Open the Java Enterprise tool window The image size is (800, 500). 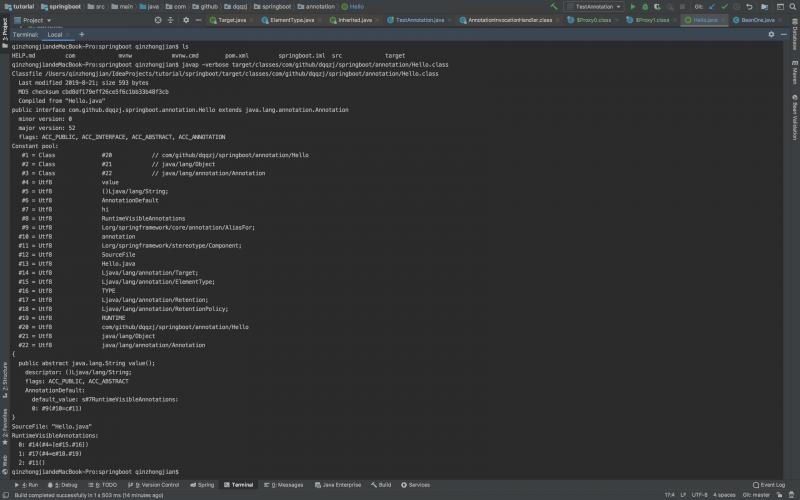pos(338,485)
